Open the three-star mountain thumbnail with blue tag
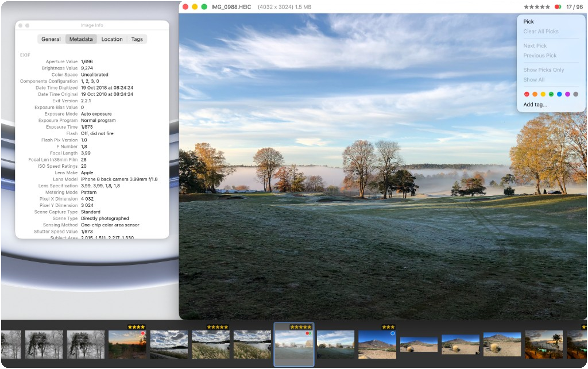 (377, 344)
